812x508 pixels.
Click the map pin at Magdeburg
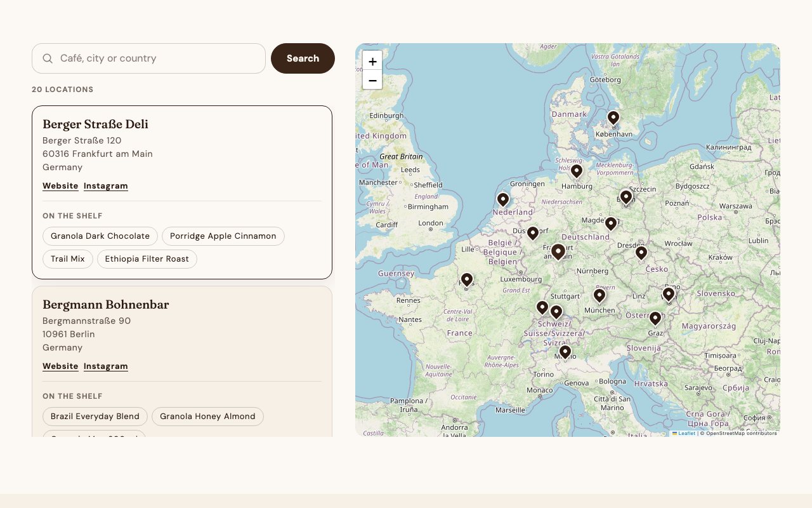[611, 224]
